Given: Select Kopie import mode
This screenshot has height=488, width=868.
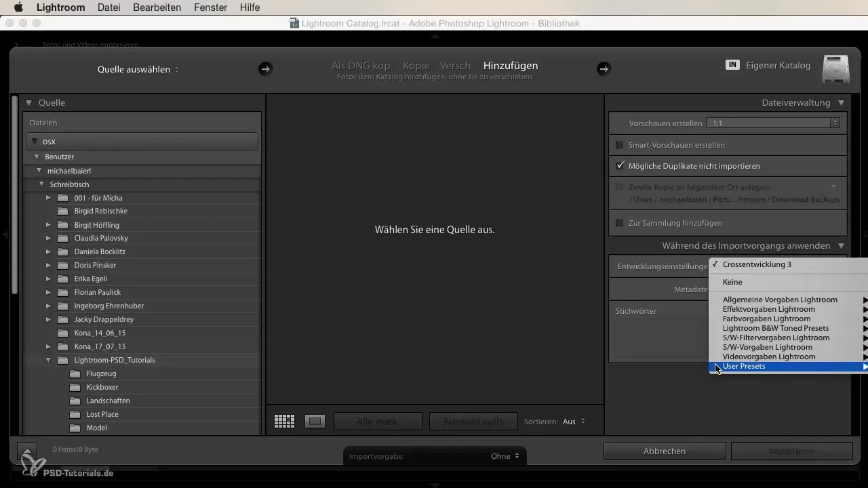Looking at the screenshot, I should (x=416, y=66).
